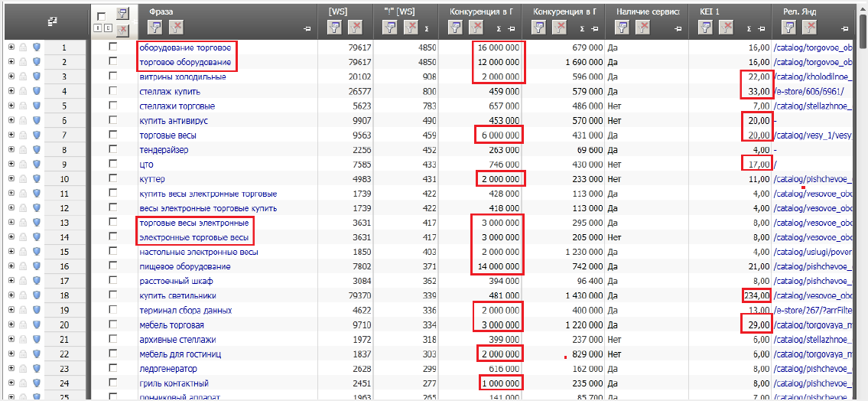Viewport: 868px width, 401px height.
Task: Open filter for Наличие сервис column
Action: click(x=623, y=27)
